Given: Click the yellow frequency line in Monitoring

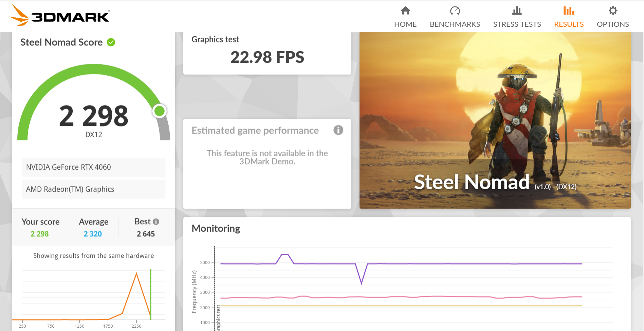Looking at the screenshot, I should (x=401, y=306).
